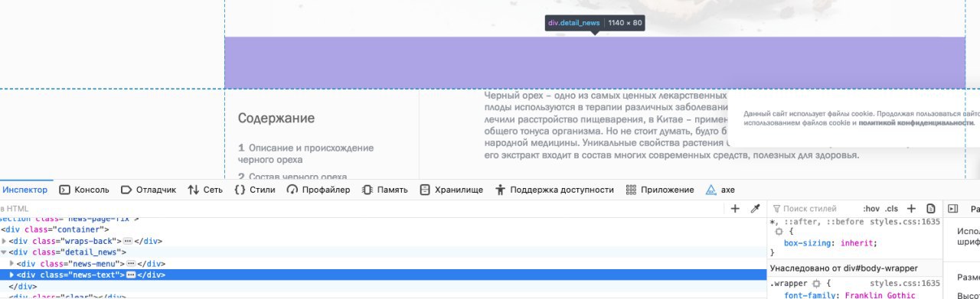Click the Отладчик debugger icon
The width and height of the screenshot is (980, 299).
pyautogui.click(x=126, y=190)
